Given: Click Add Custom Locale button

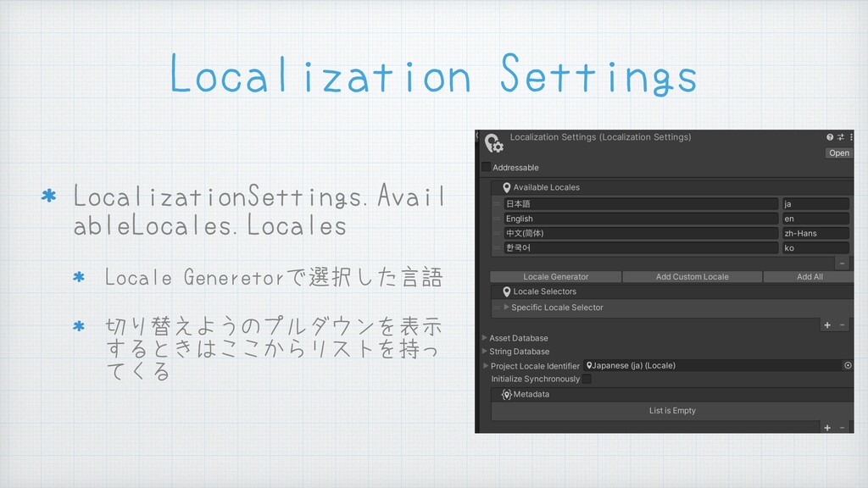Looking at the screenshot, I should point(692,277).
